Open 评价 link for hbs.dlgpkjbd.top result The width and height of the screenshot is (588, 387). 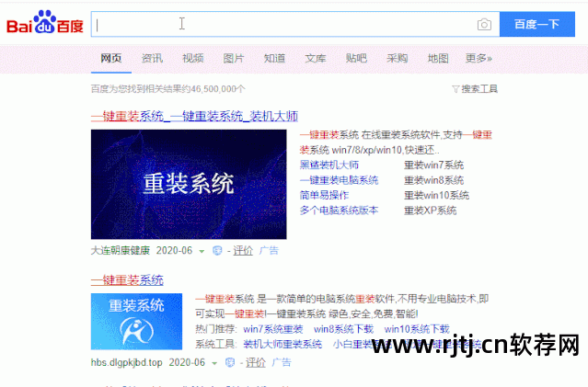256,362
